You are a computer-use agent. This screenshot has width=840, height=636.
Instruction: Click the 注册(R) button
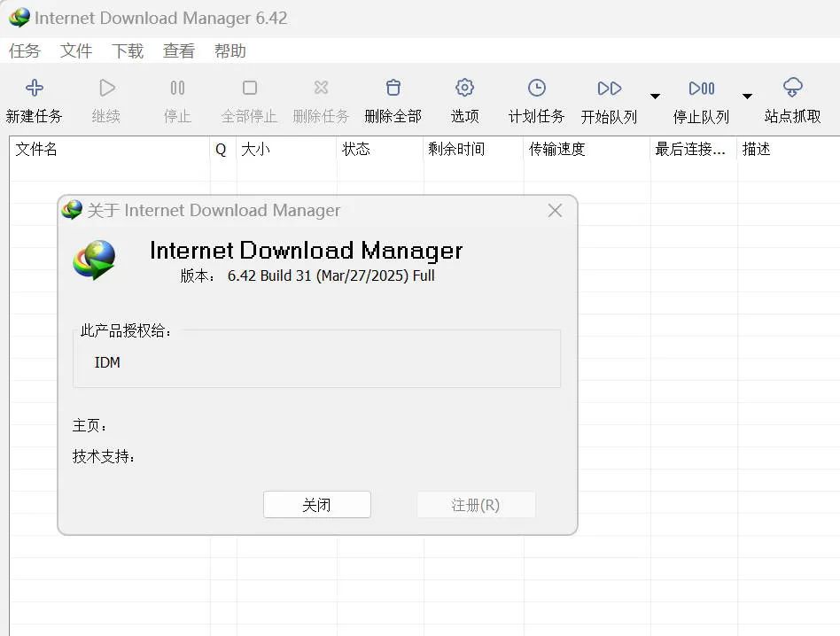tap(476, 504)
